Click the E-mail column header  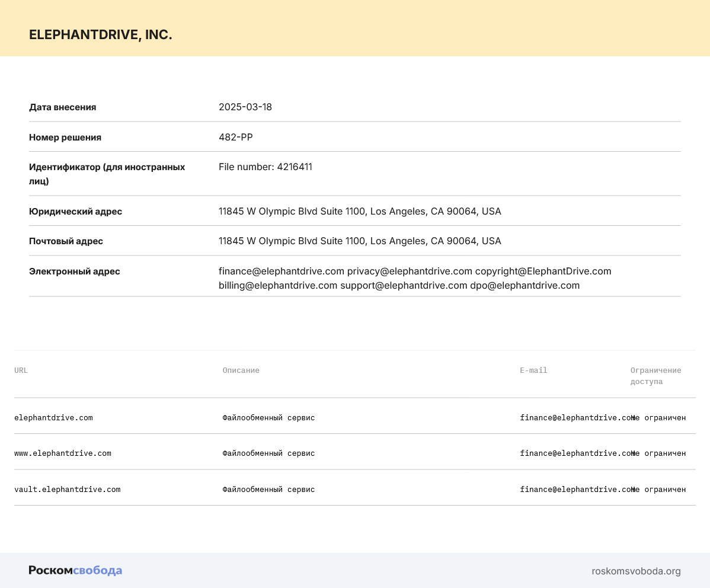(x=533, y=370)
